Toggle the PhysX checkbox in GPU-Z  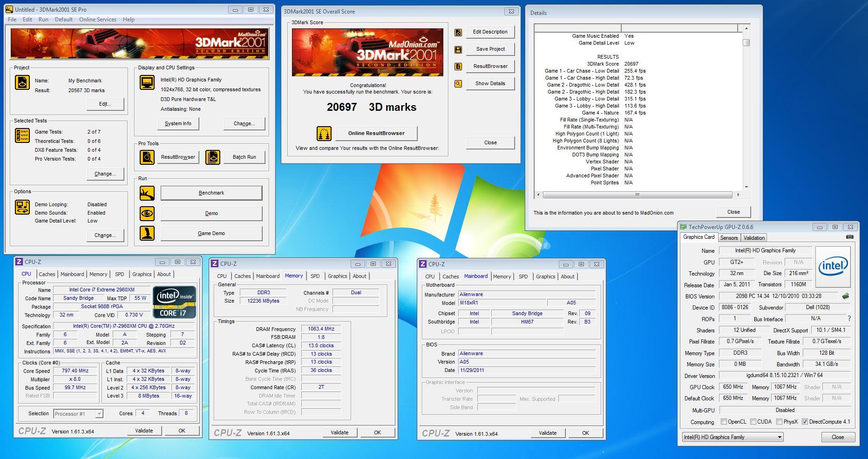pyautogui.click(x=779, y=422)
